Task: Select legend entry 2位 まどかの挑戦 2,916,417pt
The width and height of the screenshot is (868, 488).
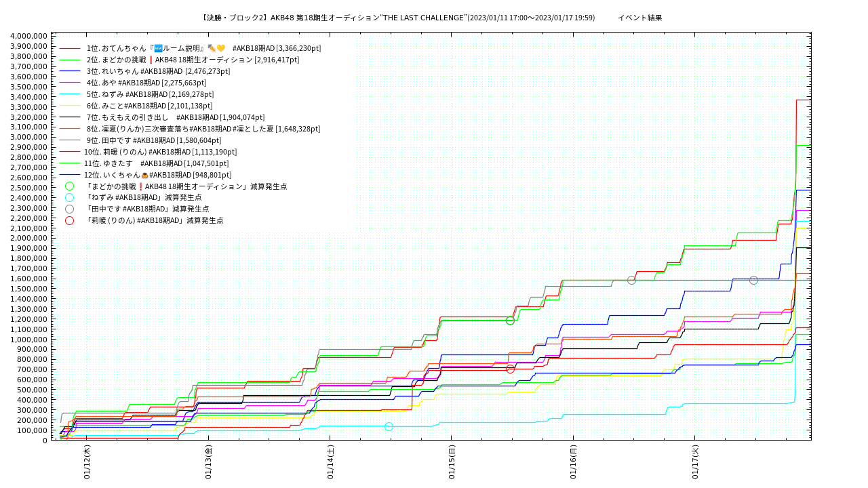Action: [x=193, y=60]
